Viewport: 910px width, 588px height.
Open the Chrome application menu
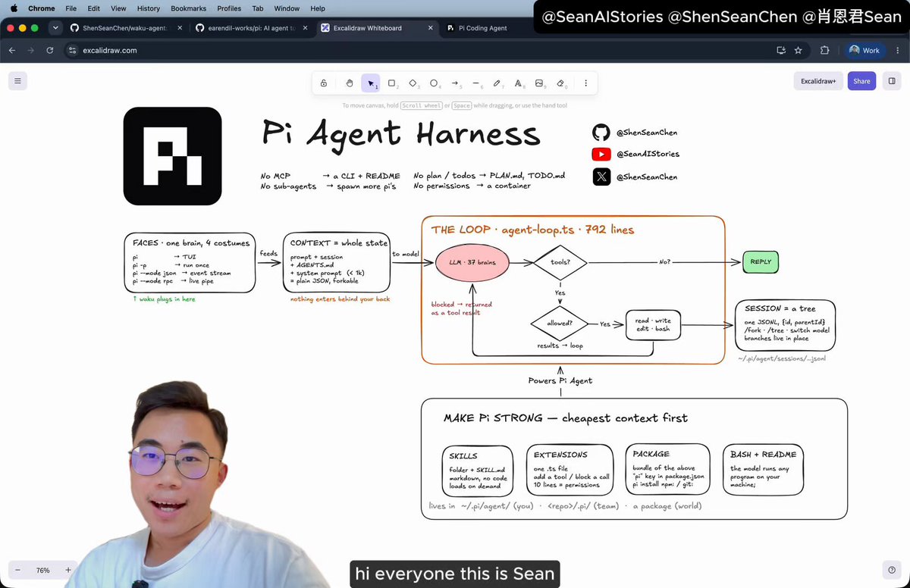pyautogui.click(x=42, y=8)
